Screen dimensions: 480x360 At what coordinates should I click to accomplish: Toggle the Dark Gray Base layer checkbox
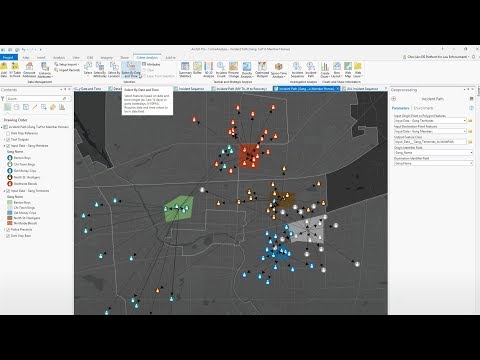[8, 236]
